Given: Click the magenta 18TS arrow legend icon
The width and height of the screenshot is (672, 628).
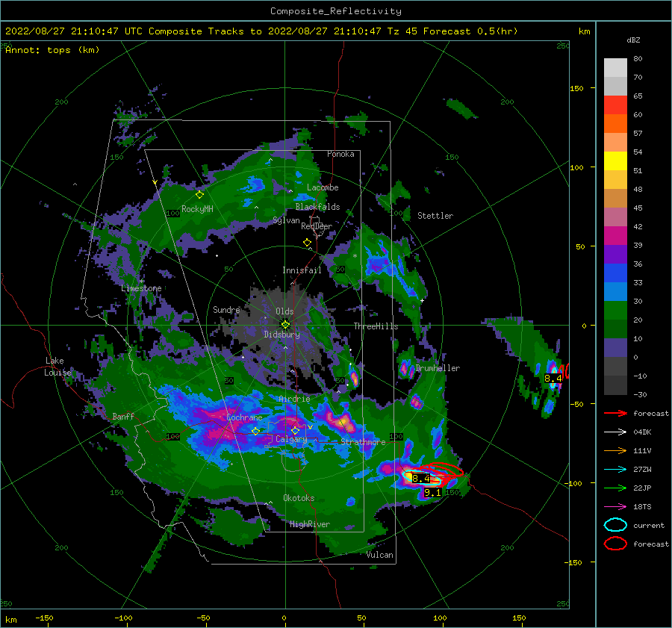Looking at the screenshot, I should pos(615,507).
